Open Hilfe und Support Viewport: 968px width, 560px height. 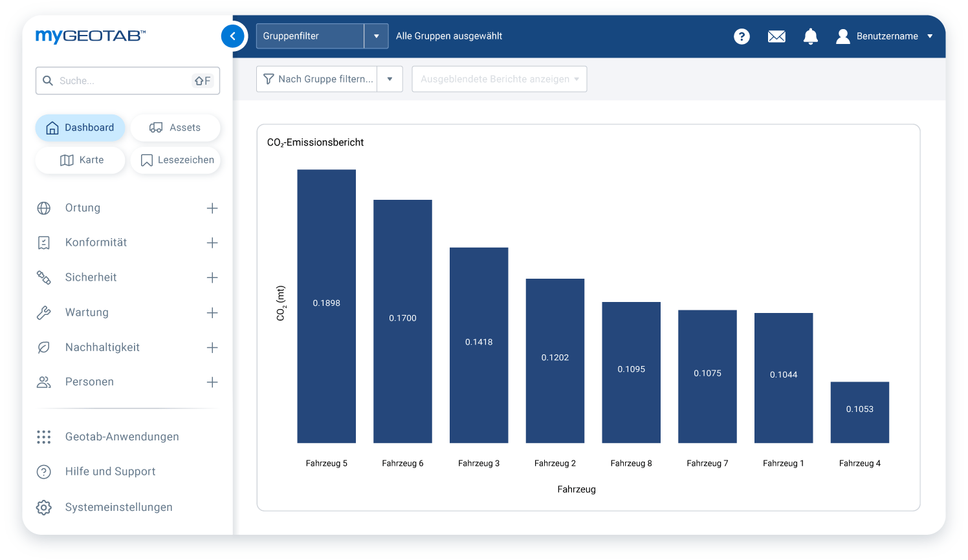coord(110,471)
